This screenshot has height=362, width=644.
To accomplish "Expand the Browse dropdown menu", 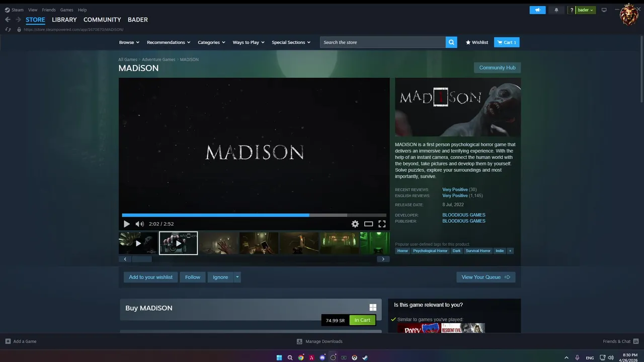I will pyautogui.click(x=129, y=42).
